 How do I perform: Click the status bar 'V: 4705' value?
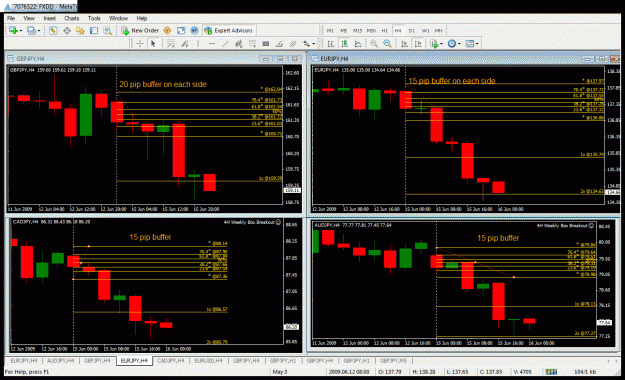[522, 372]
